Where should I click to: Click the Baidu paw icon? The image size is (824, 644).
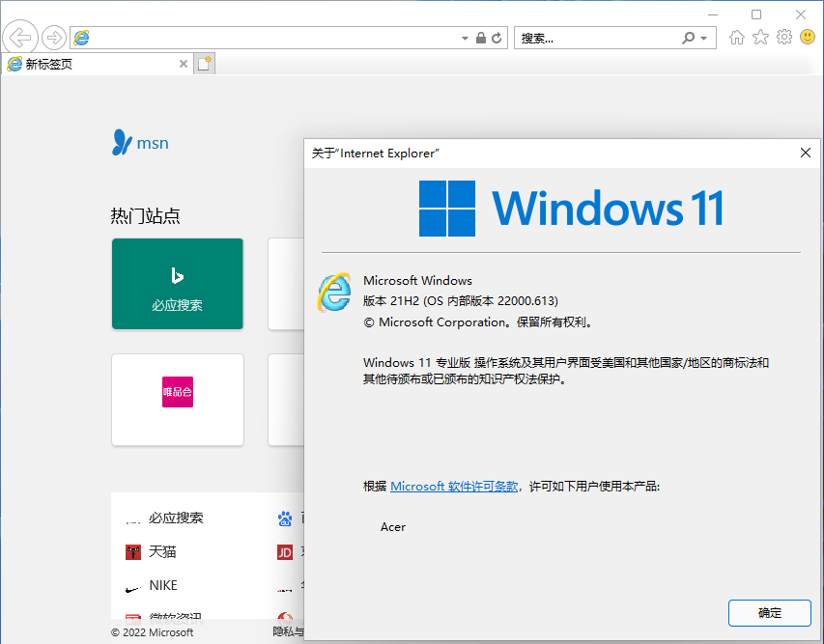(x=285, y=519)
